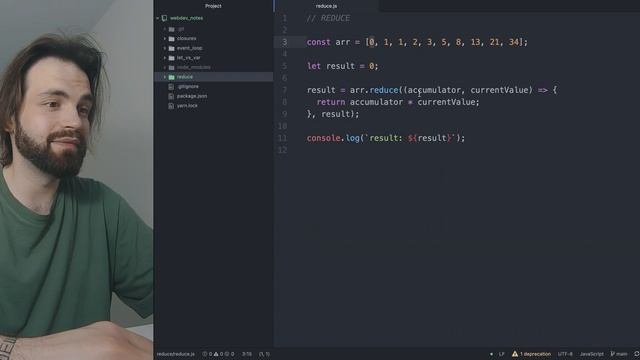Click the 'reduce' method name on line 7
The image size is (640, 360).
(384, 90)
